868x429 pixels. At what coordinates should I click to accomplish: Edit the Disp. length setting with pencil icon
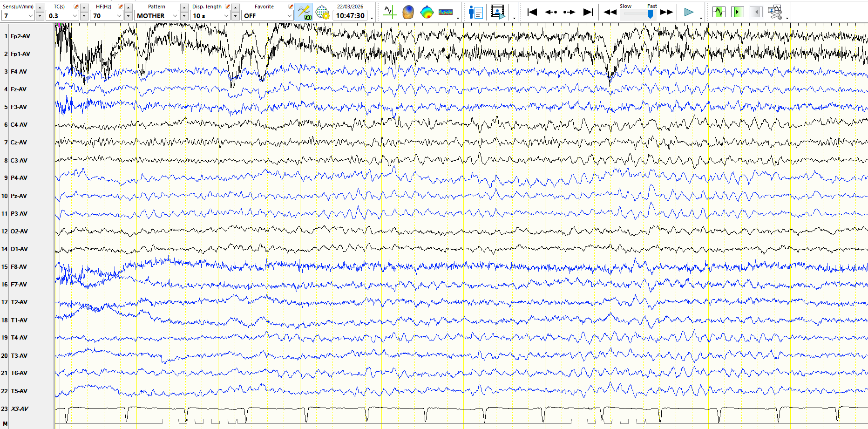(x=227, y=7)
